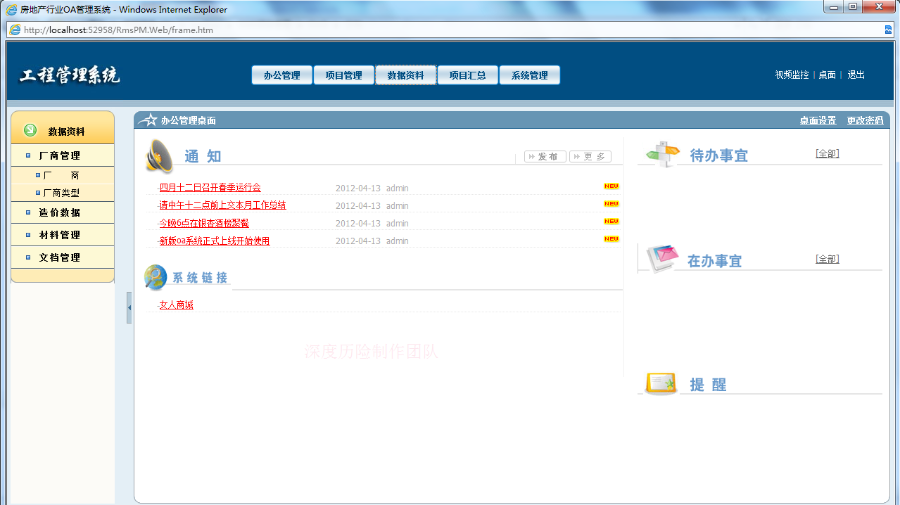Screen dimensions: 900x505
Task: Click the star icon beside 办公管理桌面
Action: click(x=150, y=119)
